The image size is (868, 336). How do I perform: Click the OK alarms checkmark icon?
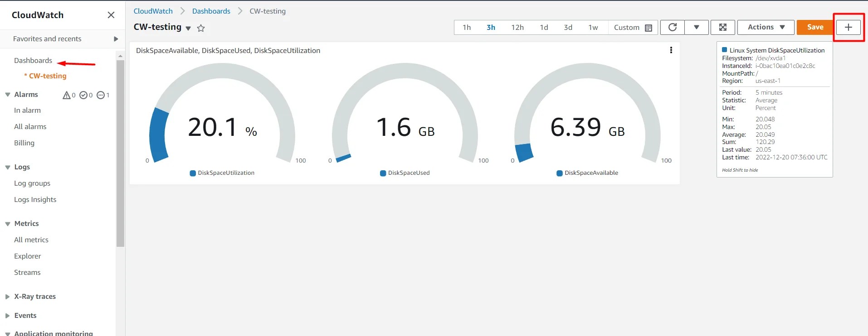pos(83,95)
